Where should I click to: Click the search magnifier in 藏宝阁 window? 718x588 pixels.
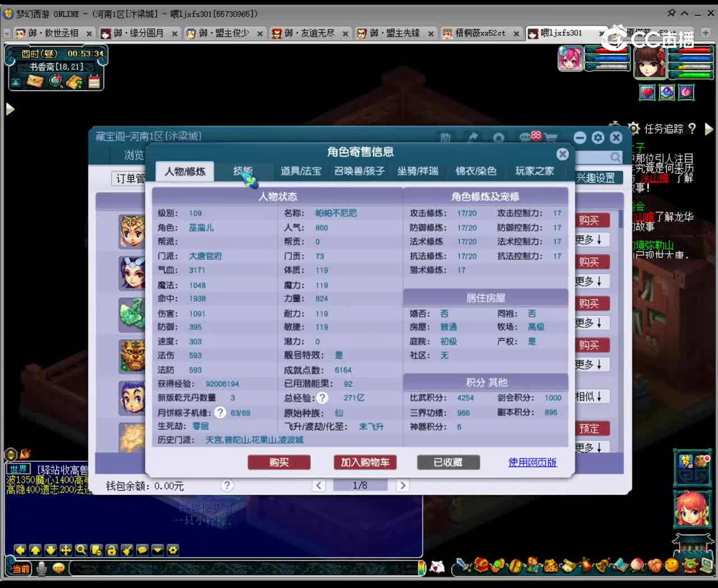pyautogui.click(x=615, y=157)
